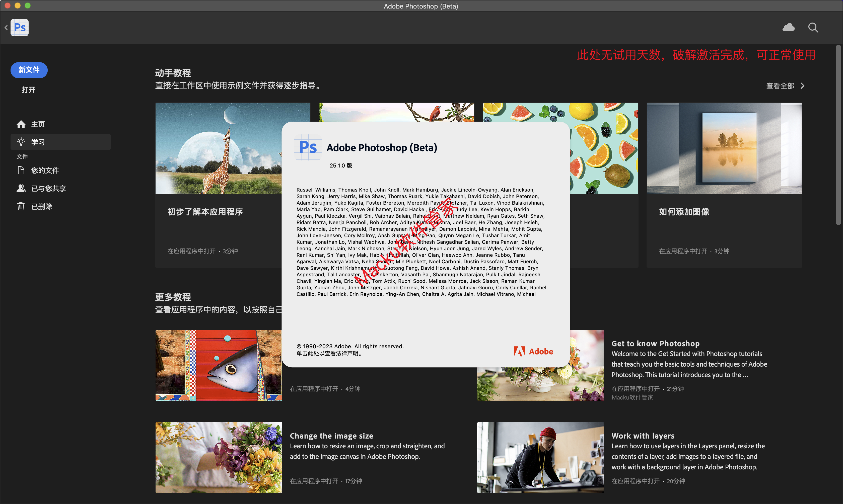Open the search magnifier icon
Screen dimensions: 843x504
click(813, 28)
